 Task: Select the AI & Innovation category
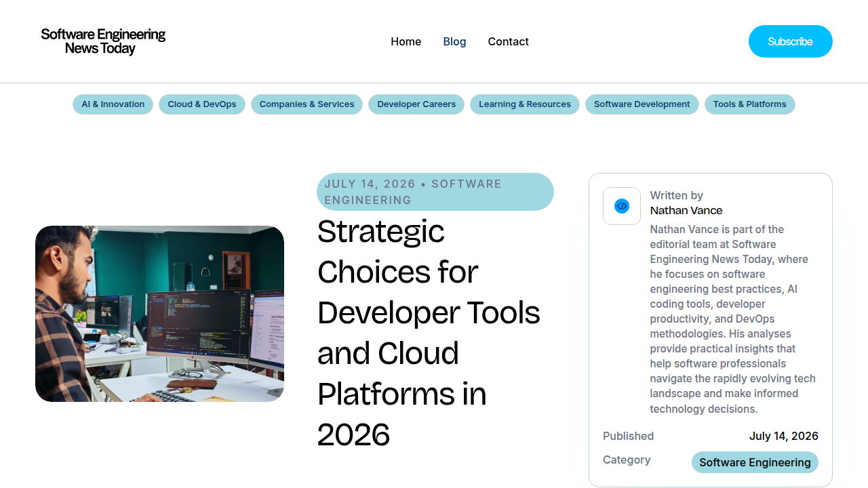[113, 104]
